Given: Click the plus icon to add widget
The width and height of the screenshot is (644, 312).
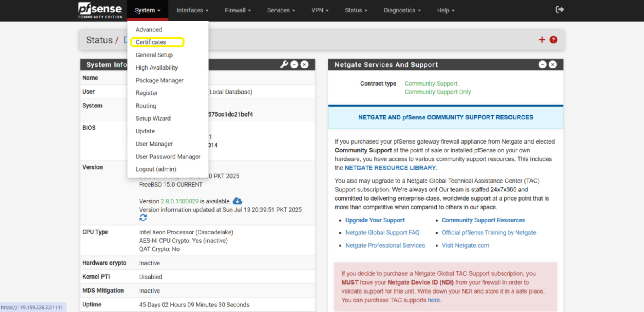Looking at the screenshot, I should point(542,40).
